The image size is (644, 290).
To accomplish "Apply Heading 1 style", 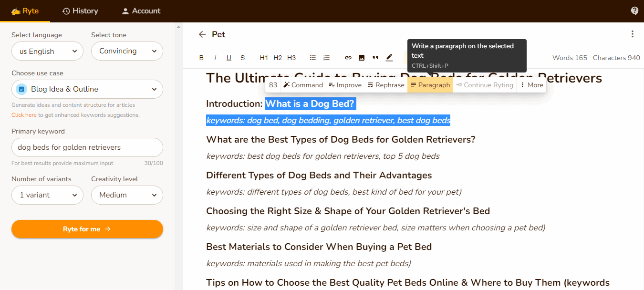I will click(x=264, y=57).
